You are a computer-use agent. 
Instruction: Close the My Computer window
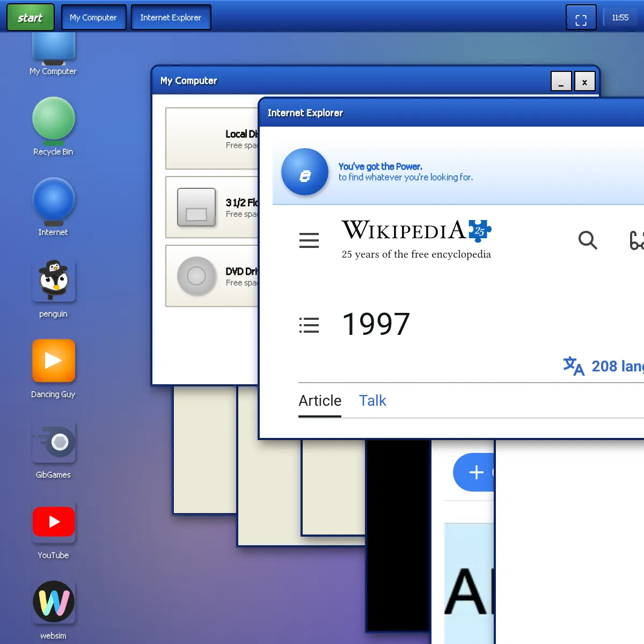pyautogui.click(x=584, y=81)
